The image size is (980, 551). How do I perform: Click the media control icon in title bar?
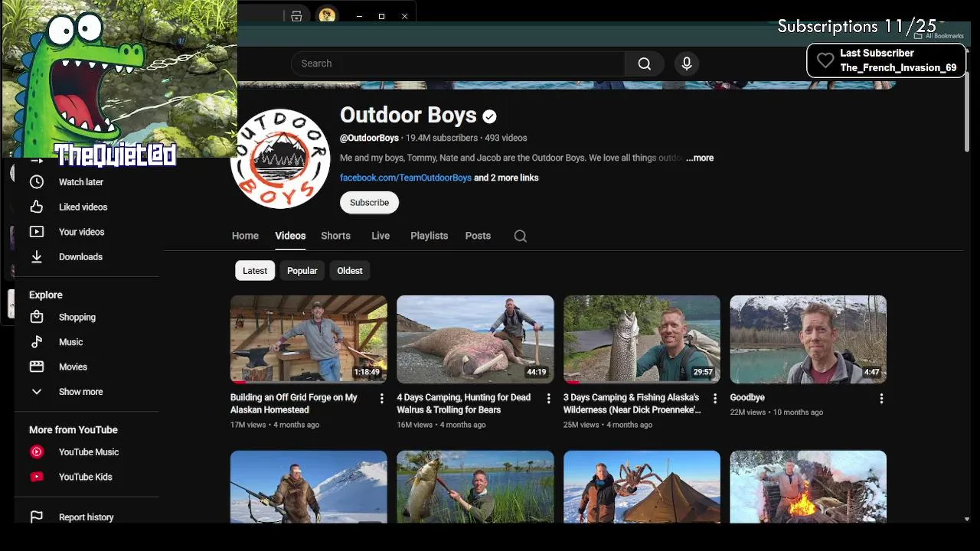297,16
